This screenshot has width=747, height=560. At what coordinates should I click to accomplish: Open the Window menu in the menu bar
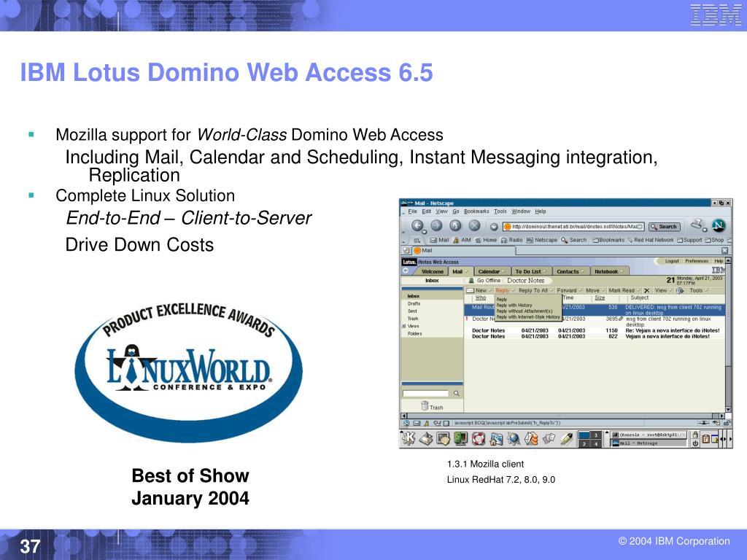pyautogui.click(x=521, y=211)
